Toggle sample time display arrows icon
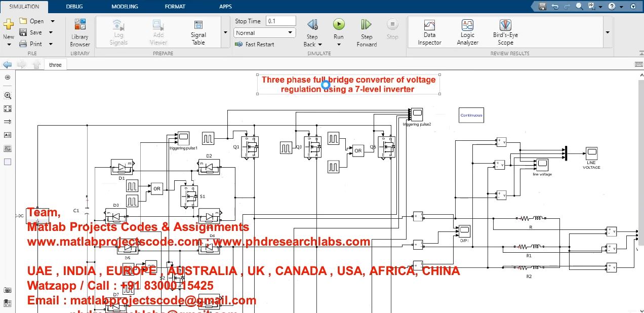The height and width of the screenshot is (313, 644). (x=8, y=122)
